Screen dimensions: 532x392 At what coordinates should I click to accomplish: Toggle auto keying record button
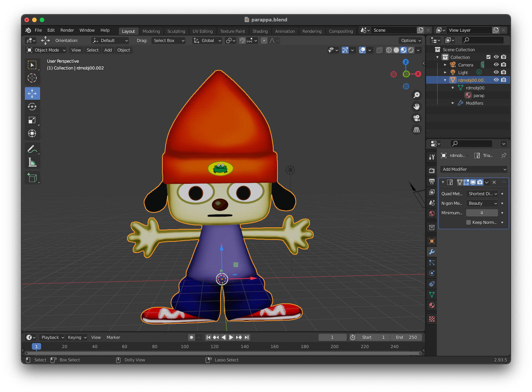191,337
